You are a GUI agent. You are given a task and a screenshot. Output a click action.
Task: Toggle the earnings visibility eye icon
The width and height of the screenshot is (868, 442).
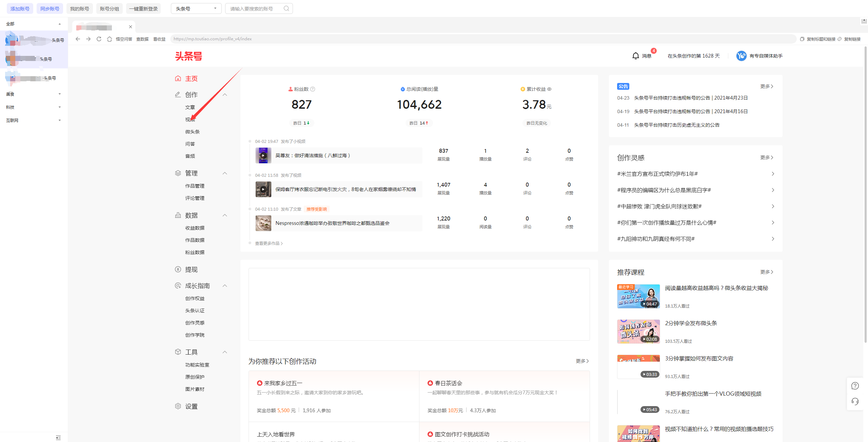click(550, 89)
